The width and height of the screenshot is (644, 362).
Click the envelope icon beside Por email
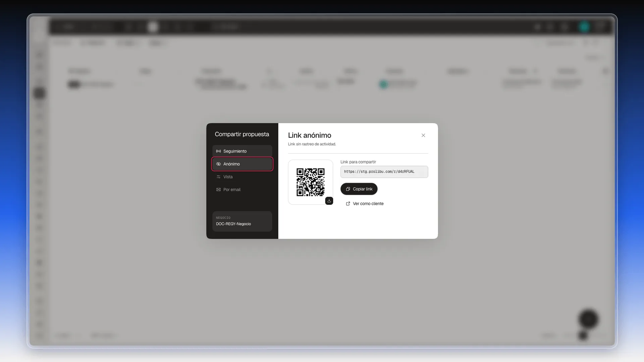[x=218, y=189]
